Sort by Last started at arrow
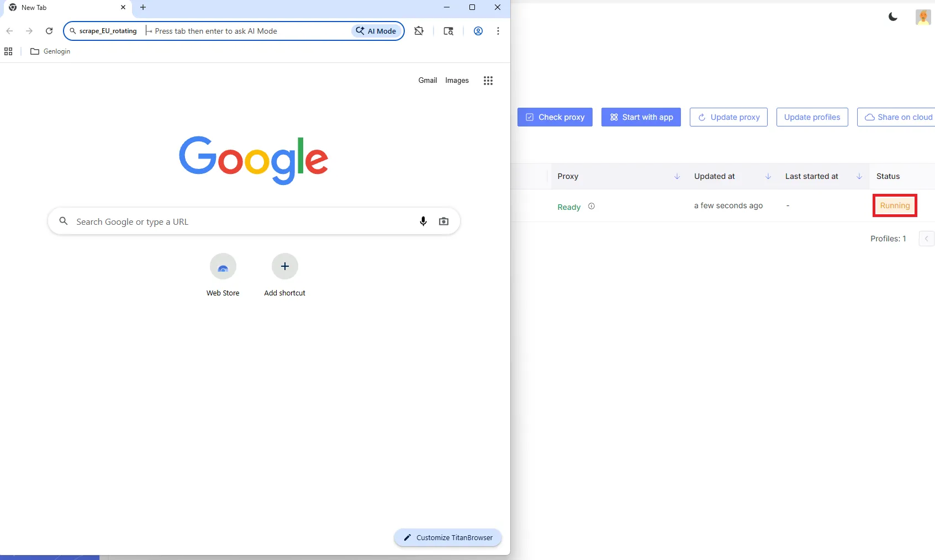This screenshot has width=935, height=560. coord(859,176)
